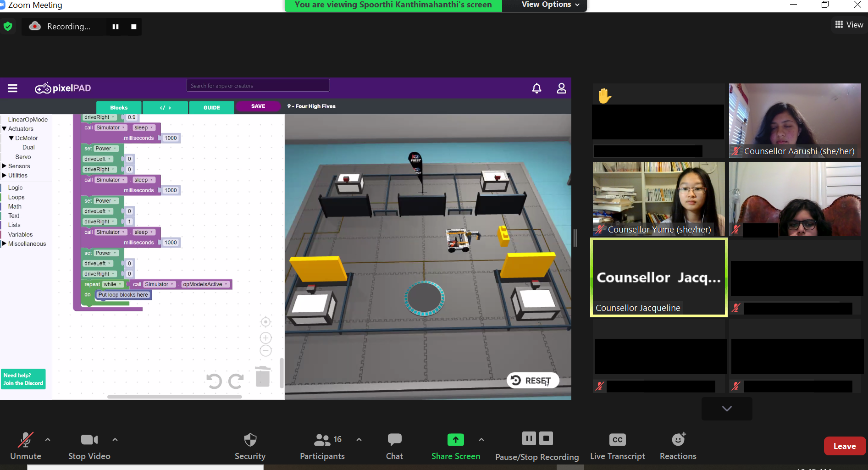Open the pixelPAD hamburger menu
Screen dimensions: 868x470
(x=12, y=88)
